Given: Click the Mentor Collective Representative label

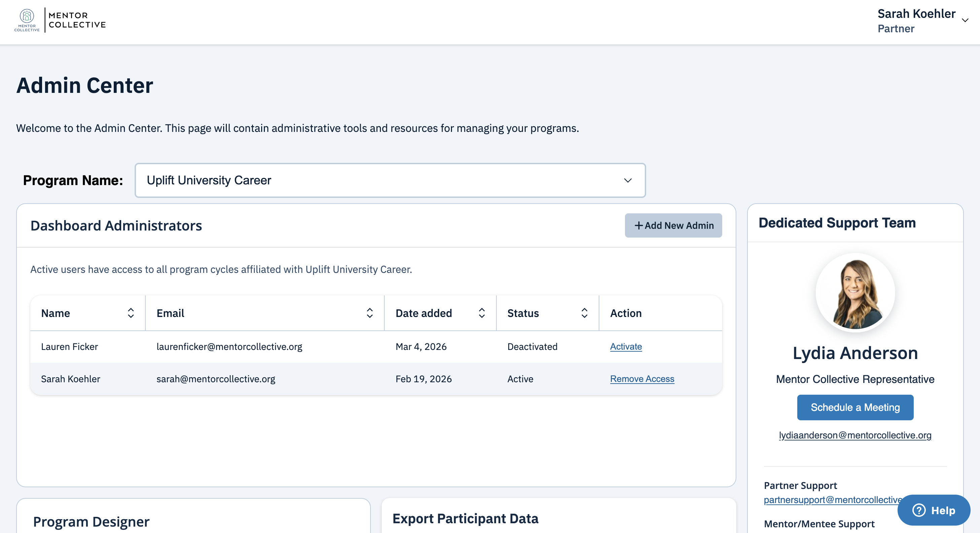Looking at the screenshot, I should (x=855, y=379).
